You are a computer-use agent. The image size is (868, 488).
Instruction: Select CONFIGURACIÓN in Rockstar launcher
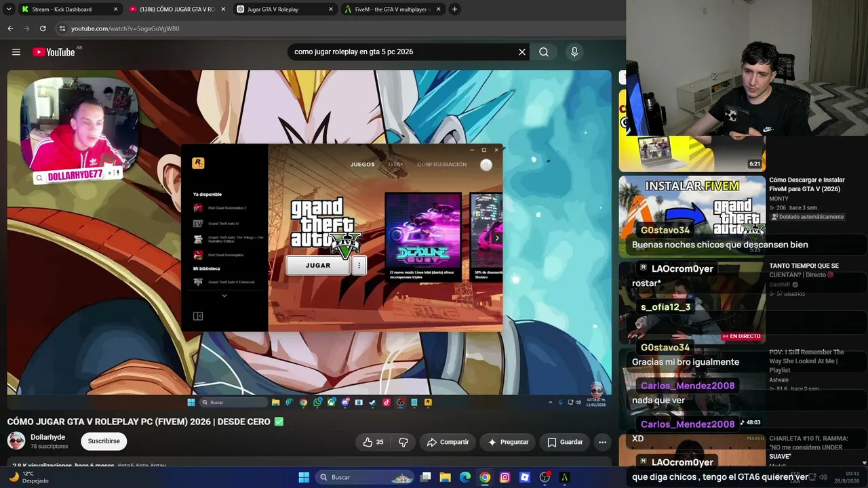441,165
